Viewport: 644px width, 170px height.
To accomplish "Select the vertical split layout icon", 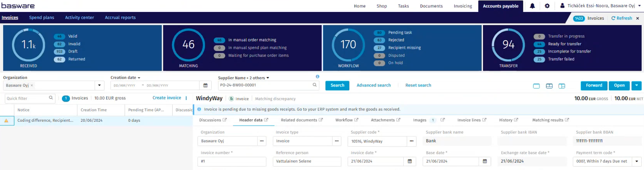I will [562, 86].
